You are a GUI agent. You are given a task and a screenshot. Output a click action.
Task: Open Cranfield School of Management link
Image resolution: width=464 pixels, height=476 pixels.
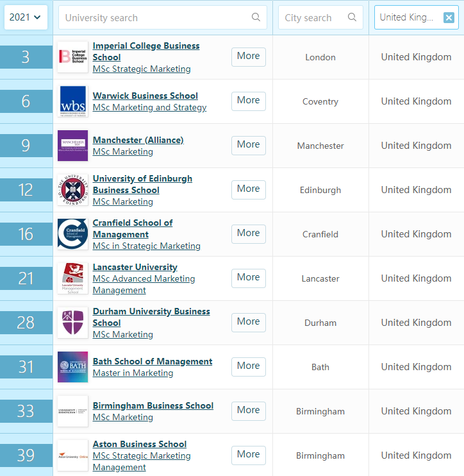[133, 228]
